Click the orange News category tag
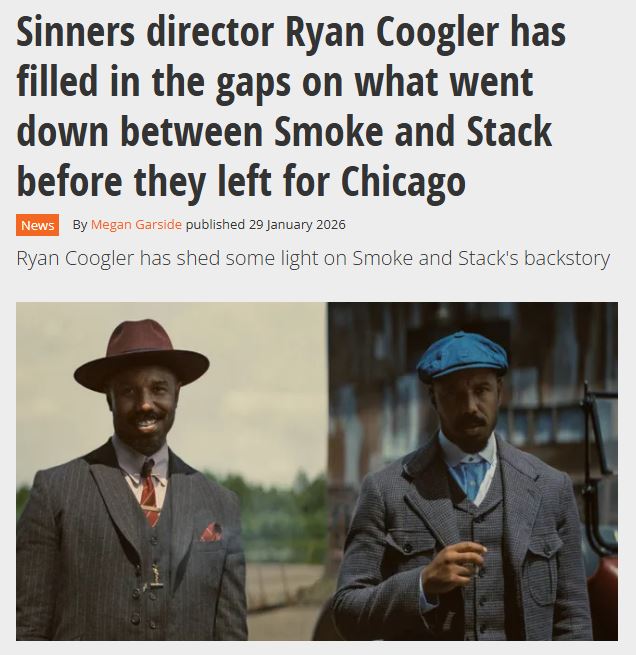636x655 pixels. tap(38, 225)
